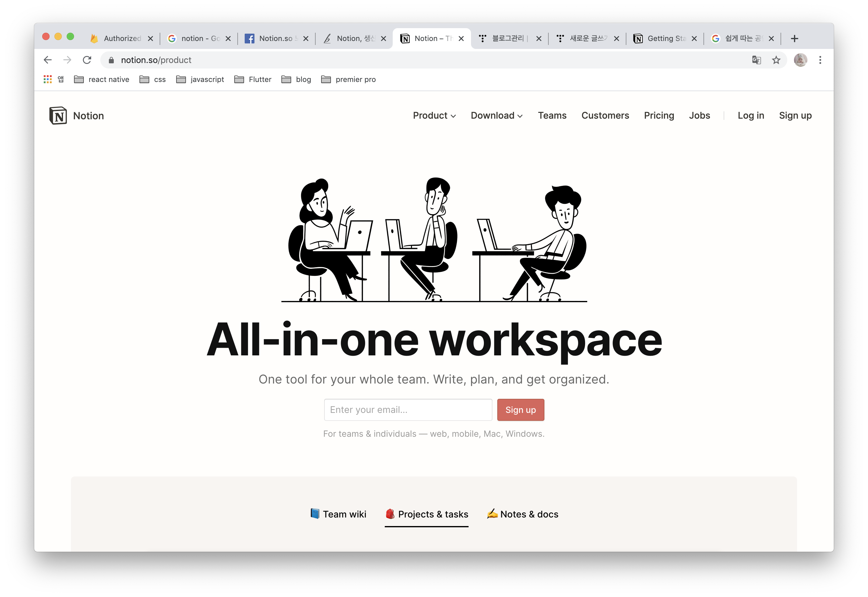Open the react native bookmark folder

(102, 79)
